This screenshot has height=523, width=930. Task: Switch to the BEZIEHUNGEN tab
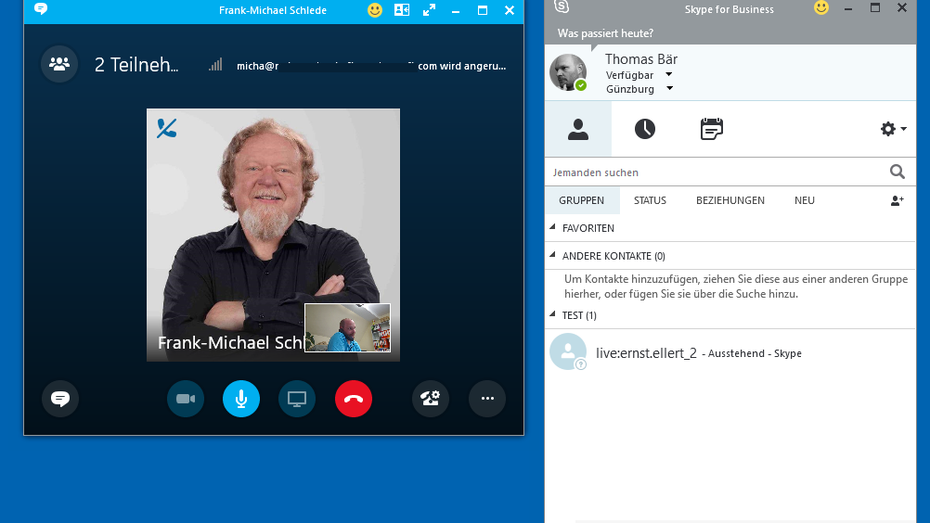730,200
